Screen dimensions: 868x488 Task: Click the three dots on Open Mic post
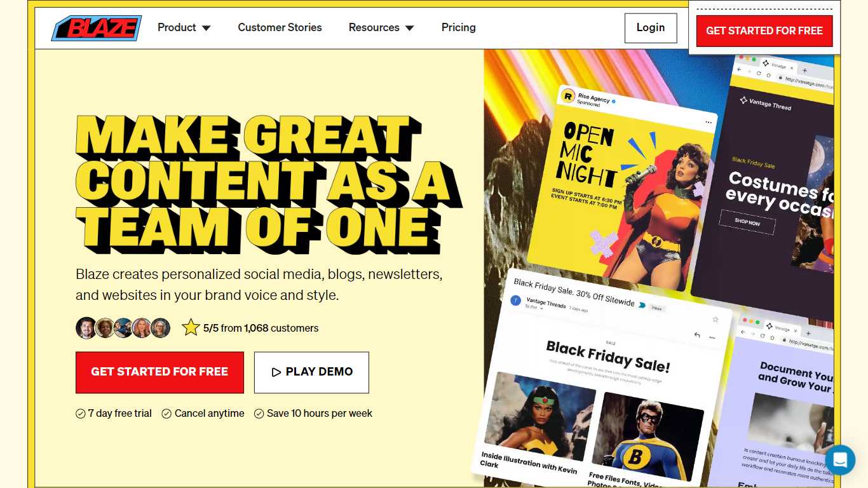tap(709, 122)
